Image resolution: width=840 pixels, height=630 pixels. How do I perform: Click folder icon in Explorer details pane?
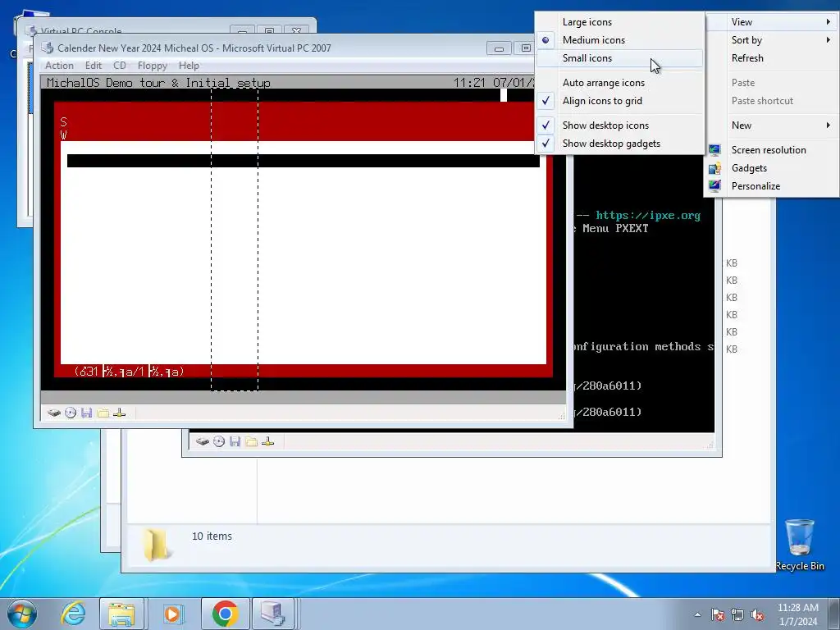(155, 545)
